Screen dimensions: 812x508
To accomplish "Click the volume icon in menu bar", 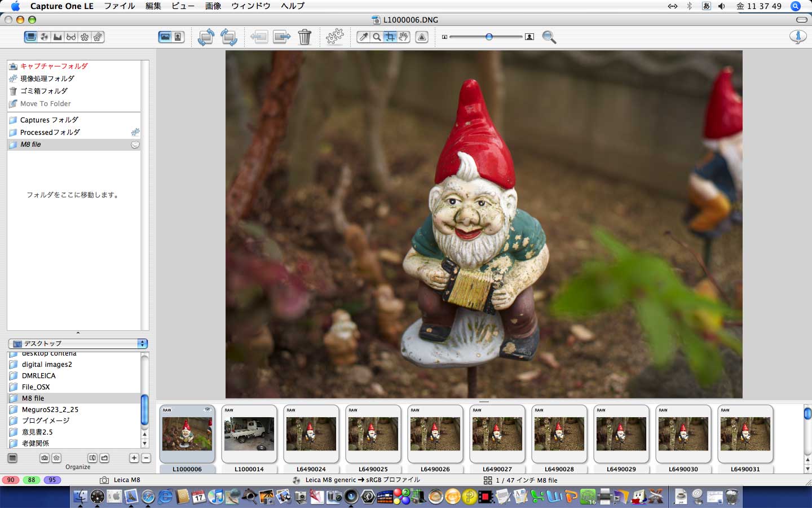I will pyautogui.click(x=722, y=6).
